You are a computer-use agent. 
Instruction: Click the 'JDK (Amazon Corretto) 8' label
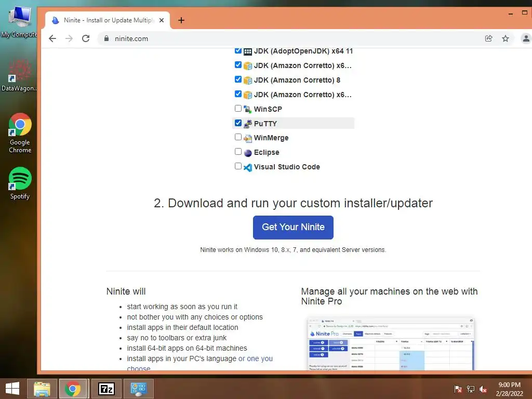click(297, 81)
